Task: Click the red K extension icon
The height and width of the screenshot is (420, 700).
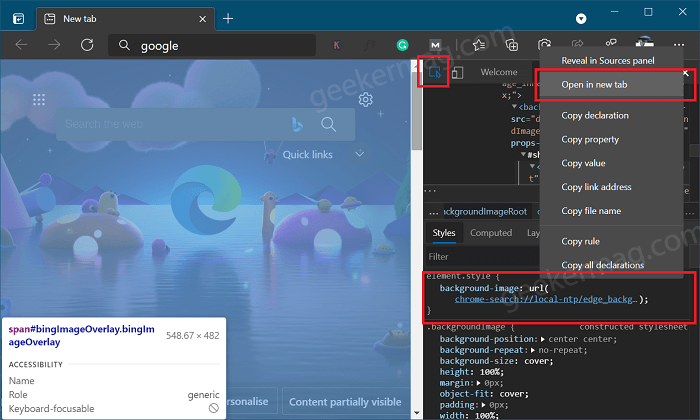Action: click(x=337, y=45)
